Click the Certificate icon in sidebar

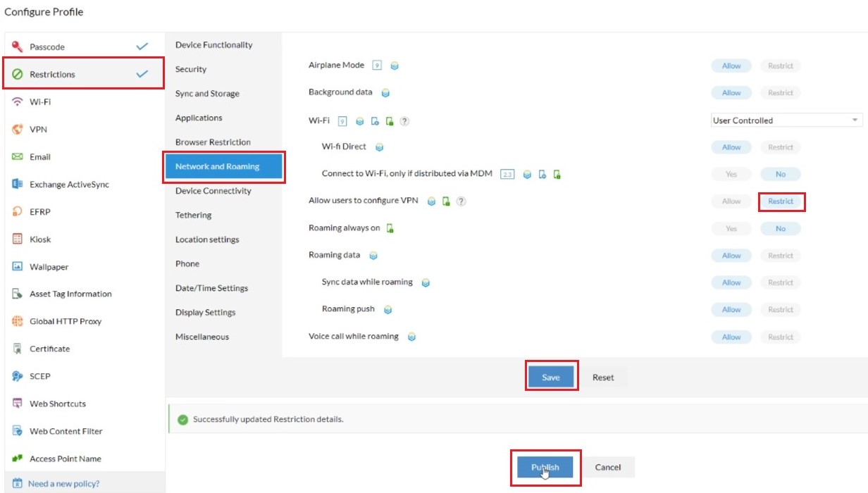pos(18,349)
